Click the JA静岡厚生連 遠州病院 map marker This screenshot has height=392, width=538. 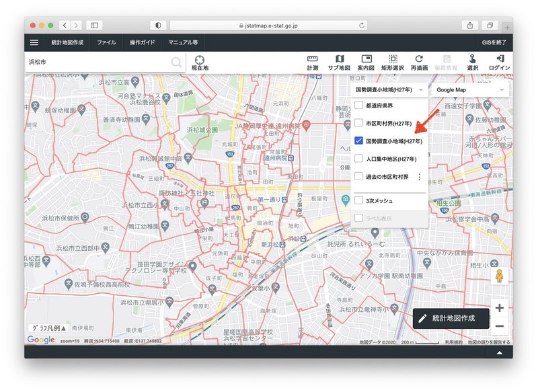306,125
